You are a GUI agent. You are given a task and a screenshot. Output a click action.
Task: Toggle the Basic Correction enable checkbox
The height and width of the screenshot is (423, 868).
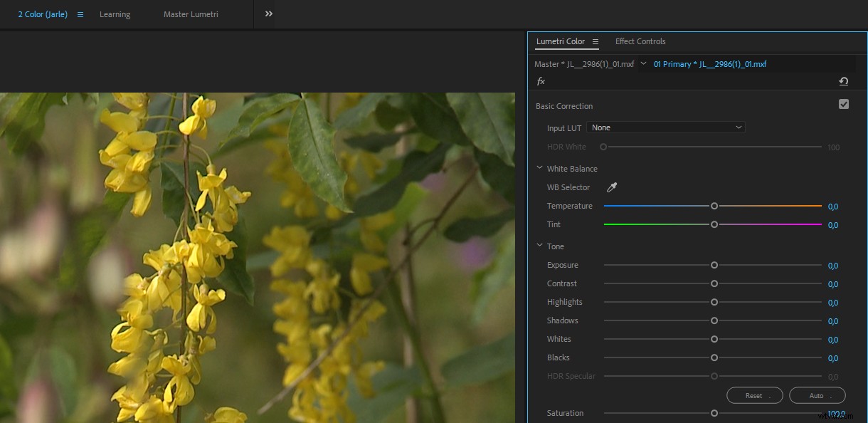[x=844, y=103]
